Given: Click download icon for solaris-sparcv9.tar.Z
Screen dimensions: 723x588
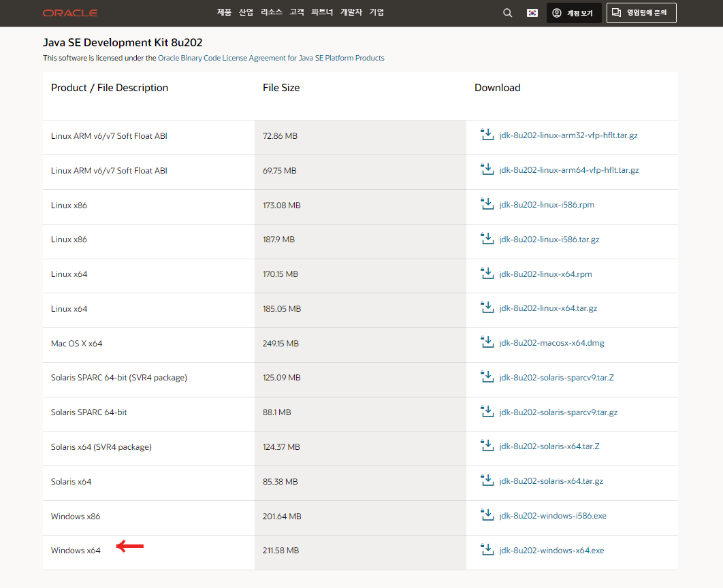Looking at the screenshot, I should 487,376.
